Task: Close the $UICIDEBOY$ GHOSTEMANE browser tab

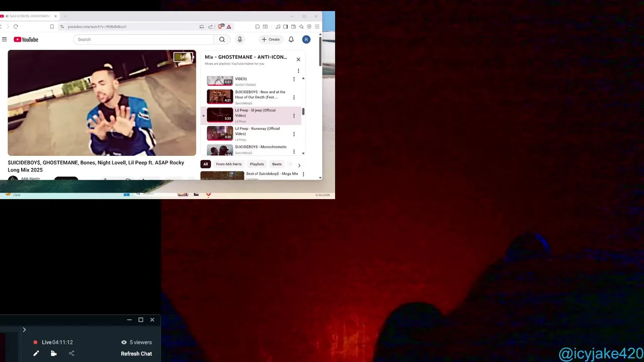Action: click(55, 16)
